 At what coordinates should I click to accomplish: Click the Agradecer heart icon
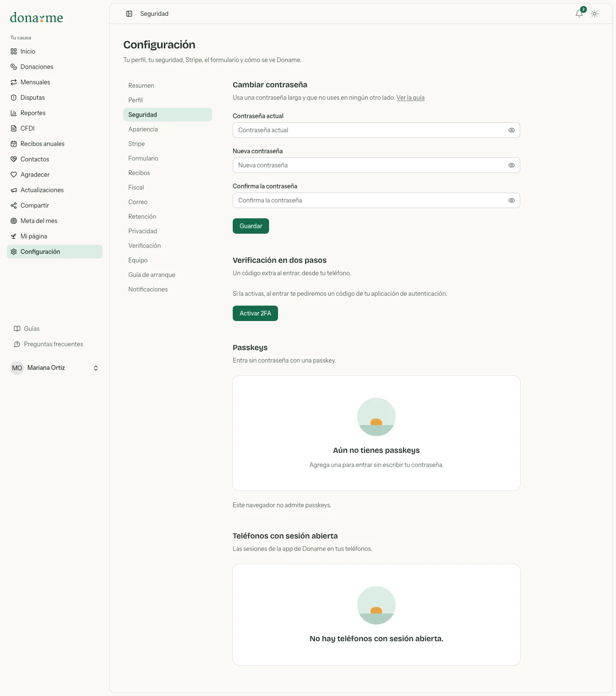coord(14,175)
